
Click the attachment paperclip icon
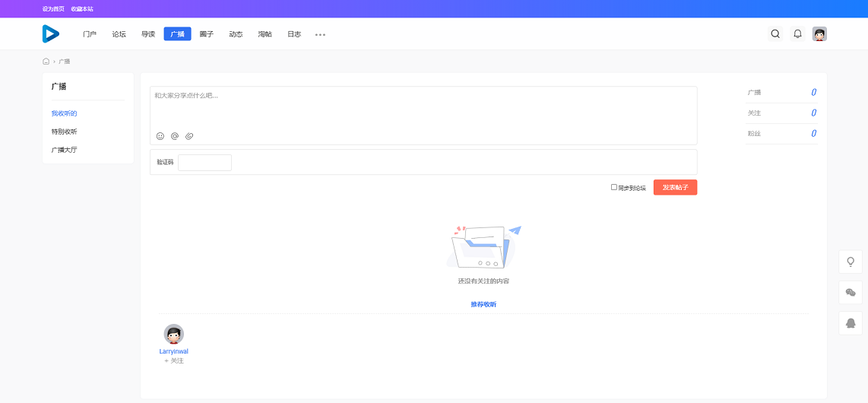(x=189, y=136)
